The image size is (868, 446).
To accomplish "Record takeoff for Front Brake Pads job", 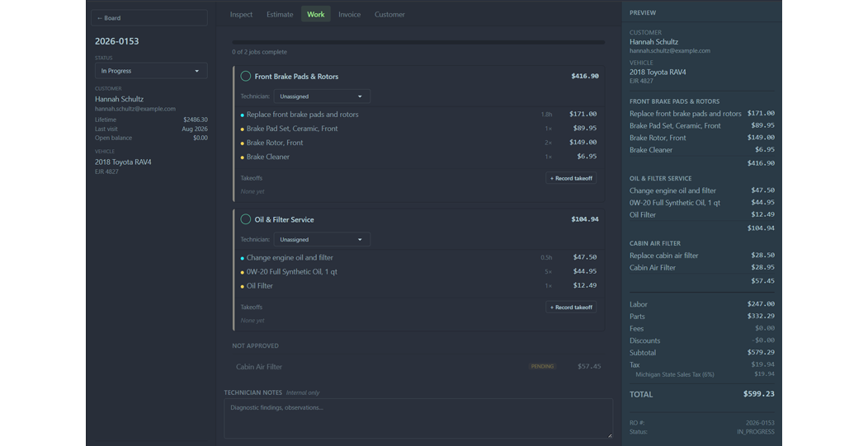I will pos(571,178).
